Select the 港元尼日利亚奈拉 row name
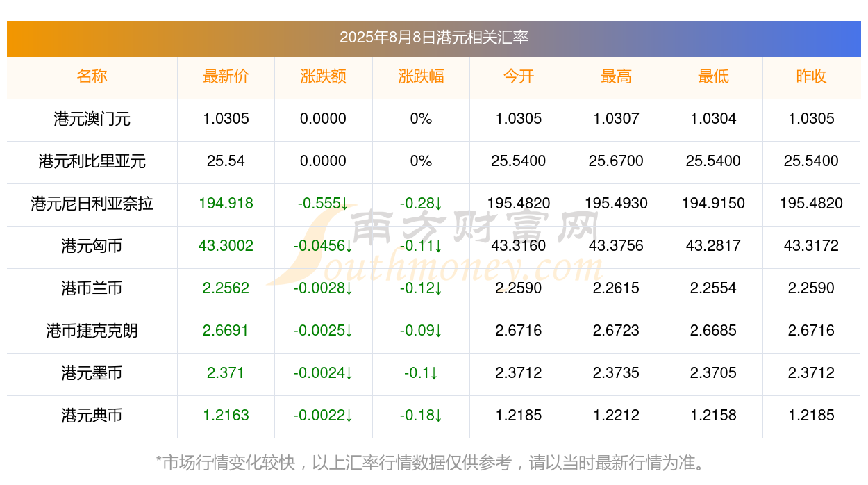 [x=92, y=204]
